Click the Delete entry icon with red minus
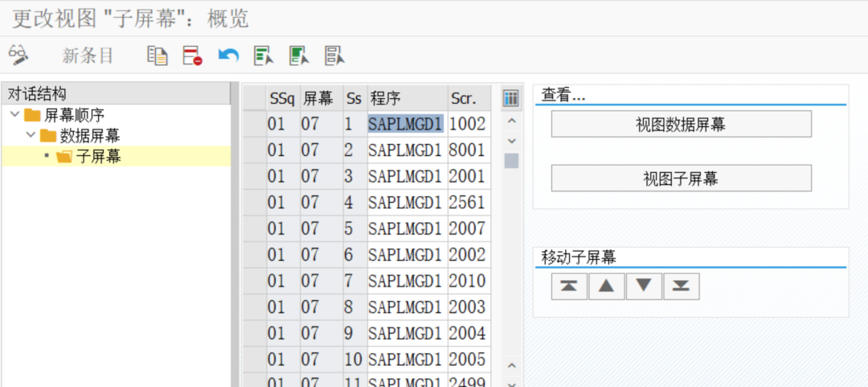868x387 pixels. click(x=193, y=56)
